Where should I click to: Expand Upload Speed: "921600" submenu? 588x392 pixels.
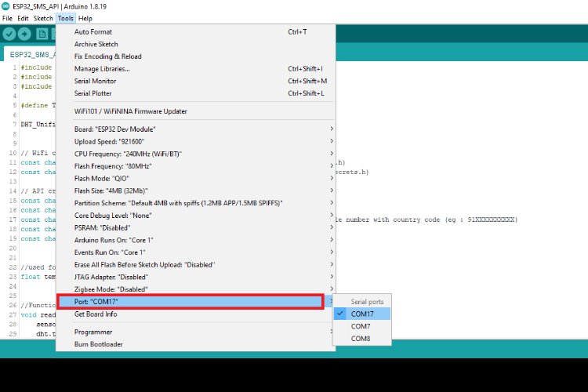point(196,141)
